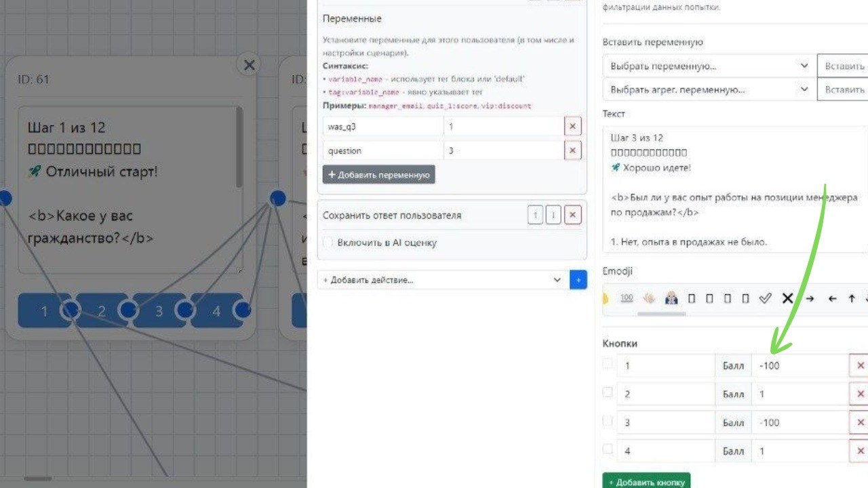Click score field of button 3 (-100)
Viewport: 868px width, 488px height.
(x=800, y=422)
